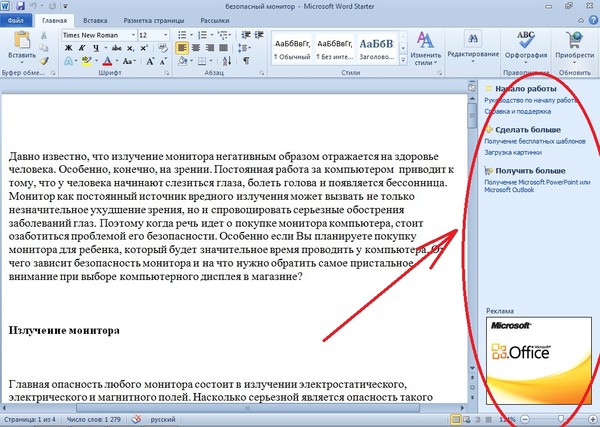Click the Text Effects glowing A icon

click(68, 61)
